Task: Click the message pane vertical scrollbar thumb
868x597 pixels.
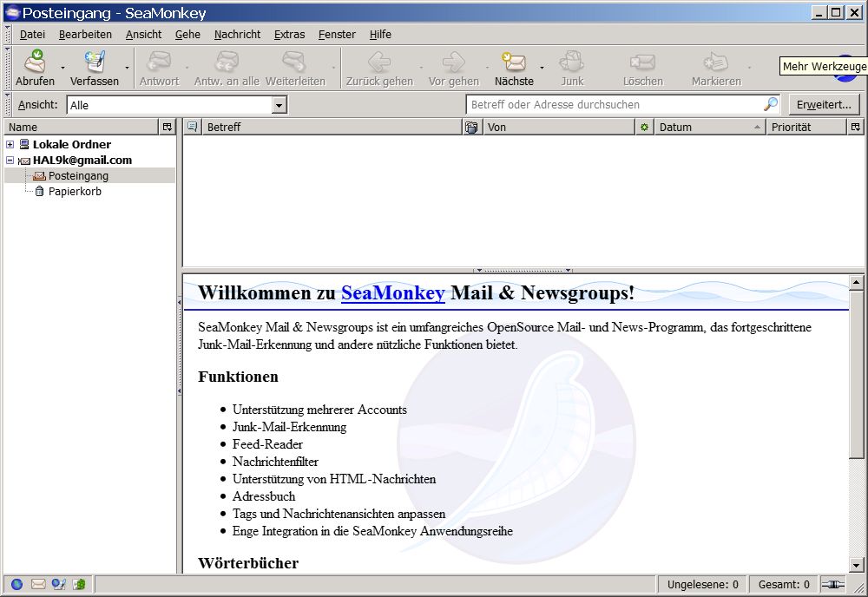Action: tap(856, 375)
